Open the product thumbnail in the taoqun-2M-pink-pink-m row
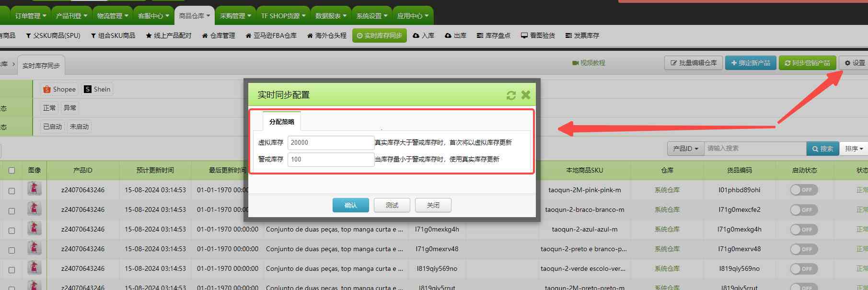The image size is (868, 290). click(34, 189)
